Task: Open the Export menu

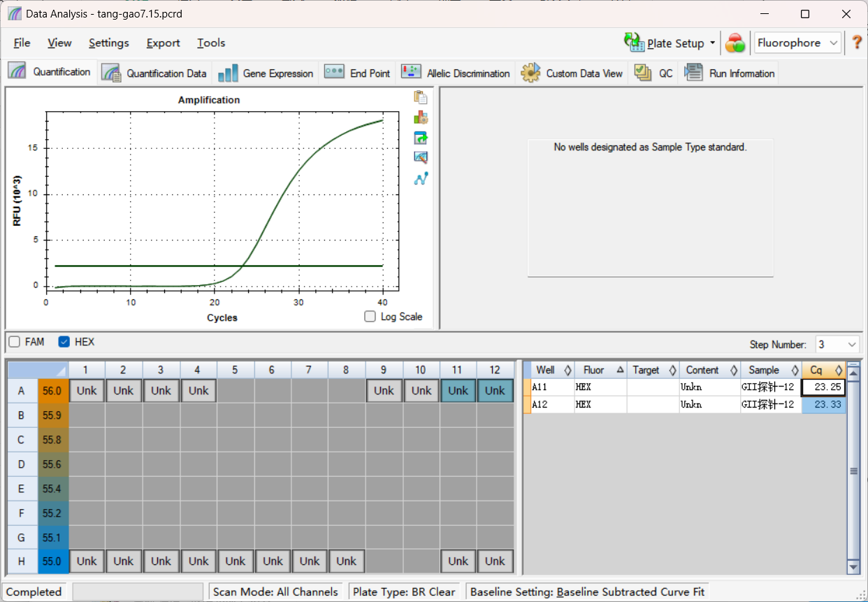Action: [x=163, y=43]
